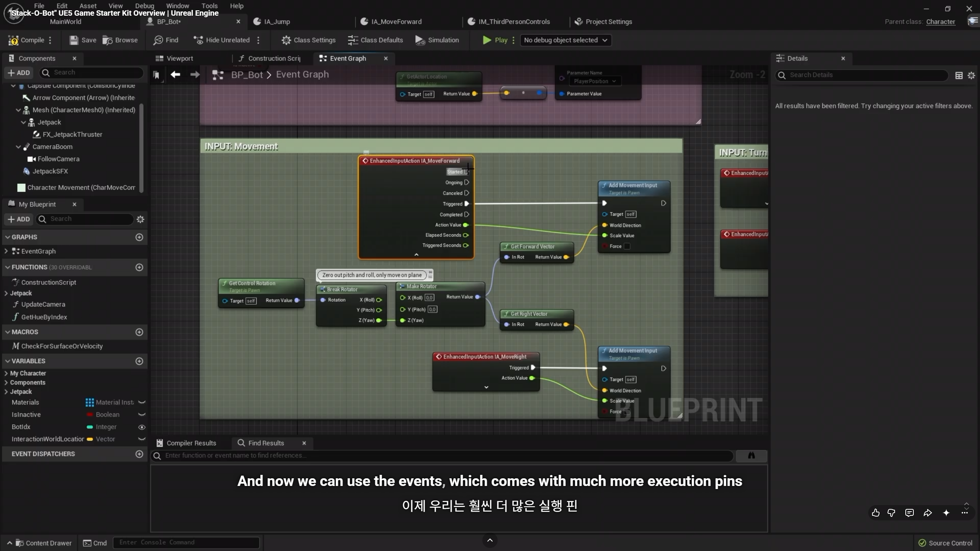The height and width of the screenshot is (551, 980).
Task: Click console command input field
Action: coord(186,543)
